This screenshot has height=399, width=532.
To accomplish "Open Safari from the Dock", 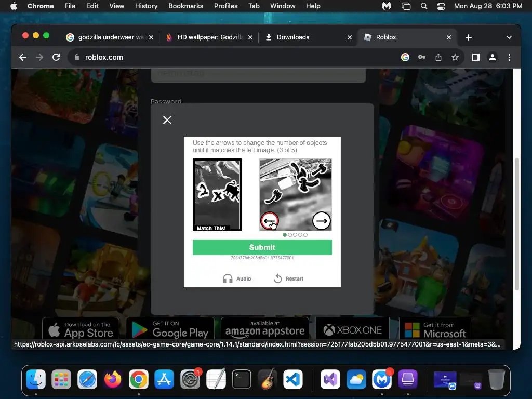I will 87,379.
